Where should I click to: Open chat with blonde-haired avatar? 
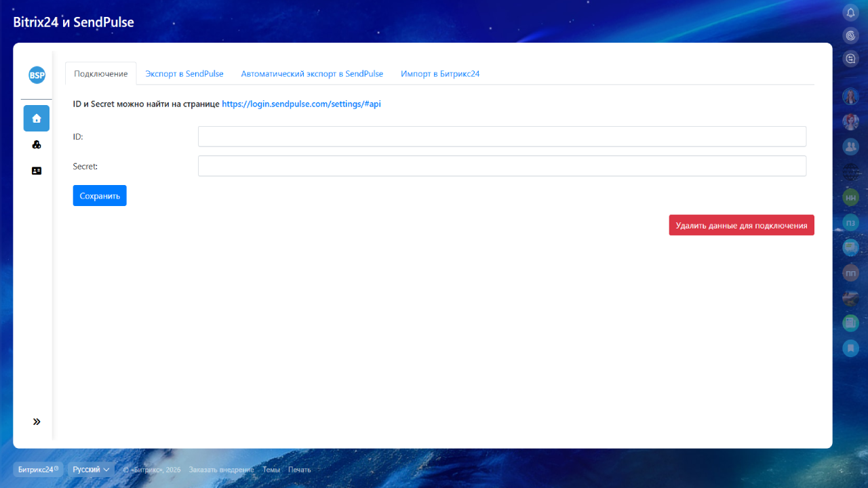pos(850,97)
